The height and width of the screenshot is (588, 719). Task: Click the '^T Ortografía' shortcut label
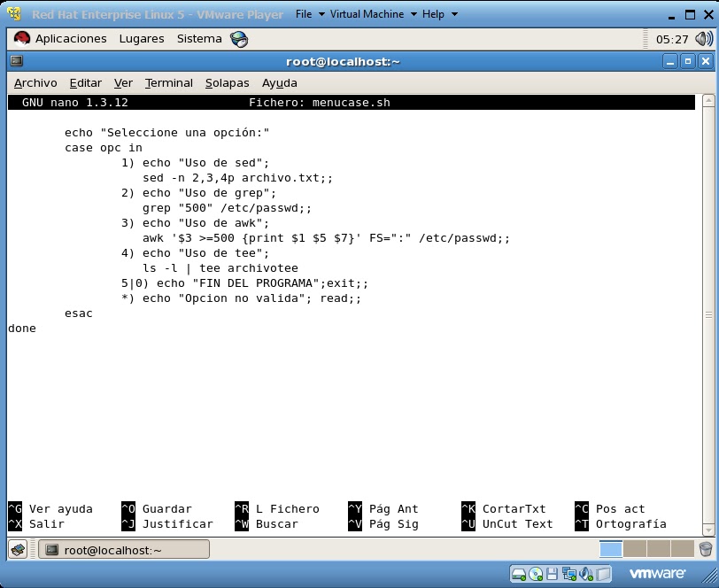point(621,523)
